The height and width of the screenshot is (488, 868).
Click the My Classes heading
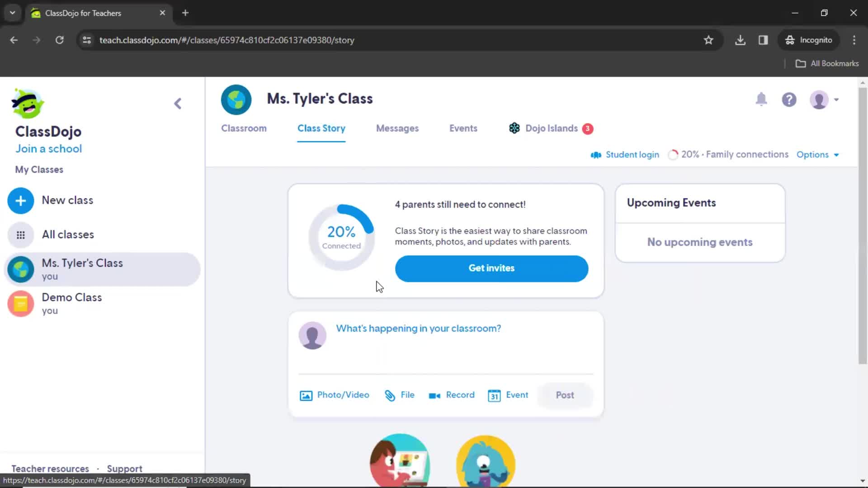coord(39,170)
